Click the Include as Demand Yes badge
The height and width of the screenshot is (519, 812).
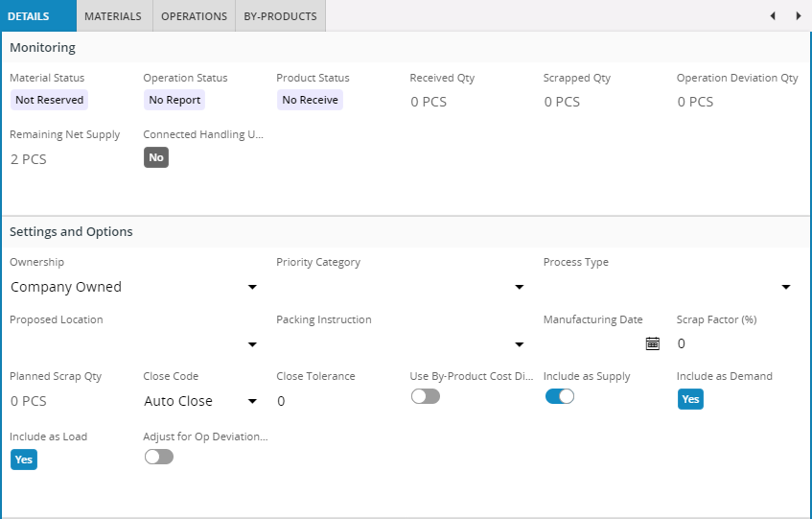[690, 399]
